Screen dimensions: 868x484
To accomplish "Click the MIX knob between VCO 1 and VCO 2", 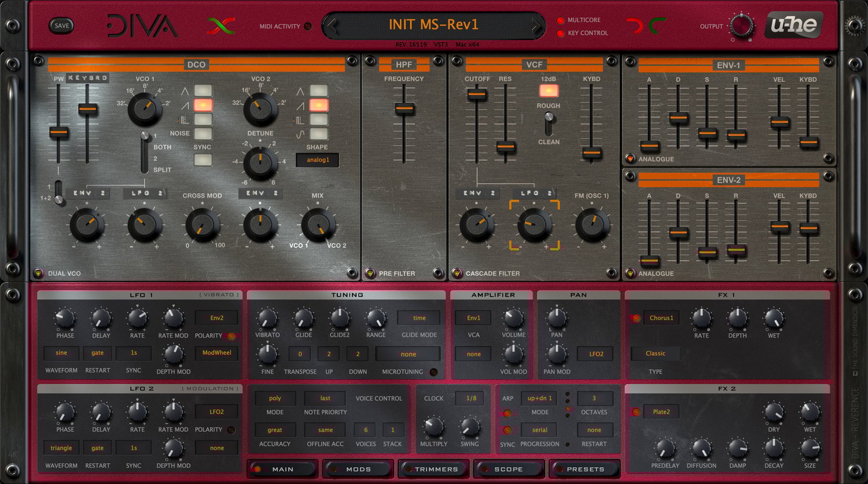I will [318, 225].
